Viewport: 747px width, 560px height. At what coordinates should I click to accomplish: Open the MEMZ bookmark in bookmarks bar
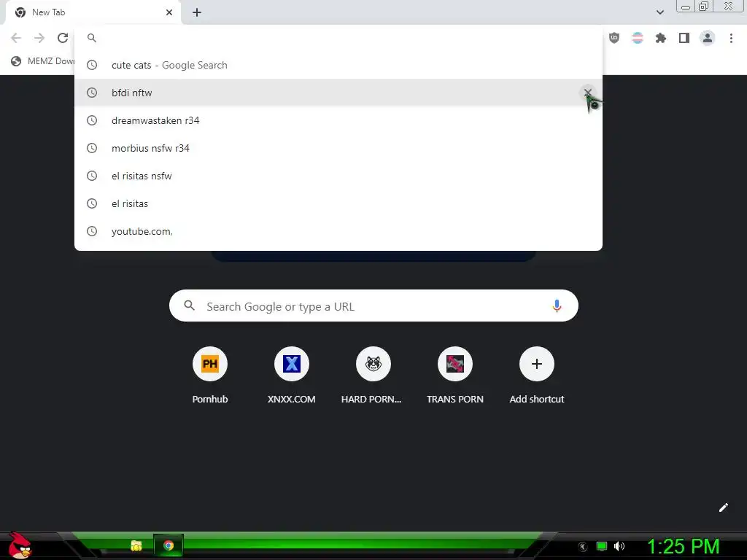pos(42,61)
